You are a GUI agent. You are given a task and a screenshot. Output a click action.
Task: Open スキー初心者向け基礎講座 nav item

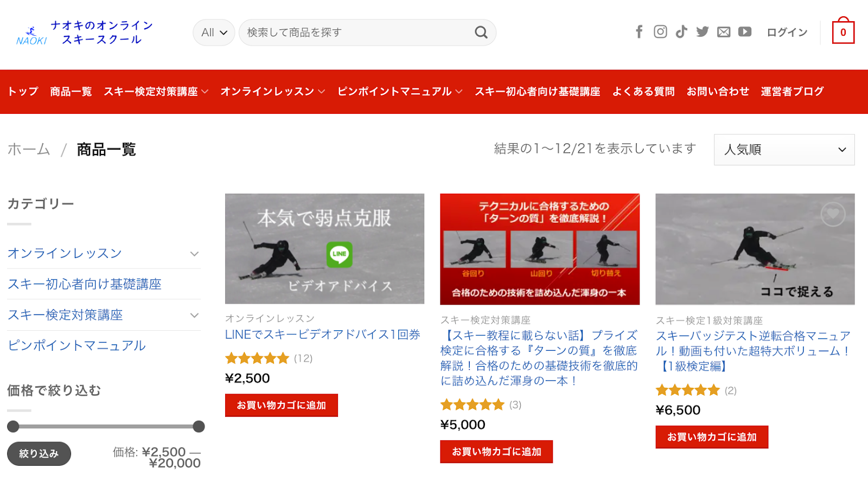[537, 92]
